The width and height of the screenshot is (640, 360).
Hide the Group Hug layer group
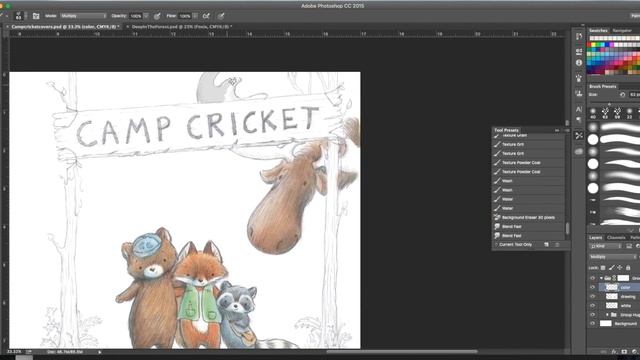(592, 315)
